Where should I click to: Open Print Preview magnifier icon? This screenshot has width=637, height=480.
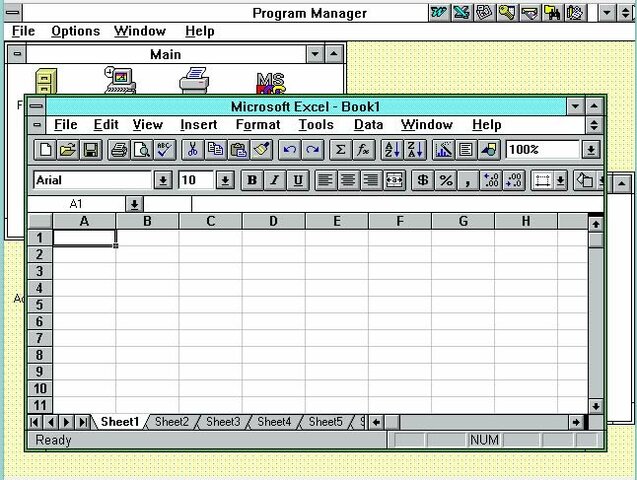[142, 150]
